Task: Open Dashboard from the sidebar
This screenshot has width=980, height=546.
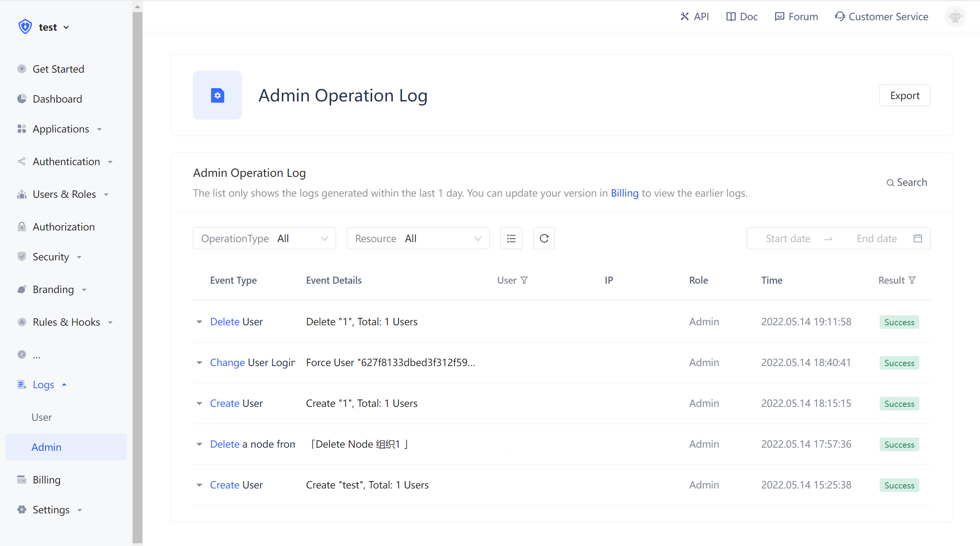Action: pos(57,99)
